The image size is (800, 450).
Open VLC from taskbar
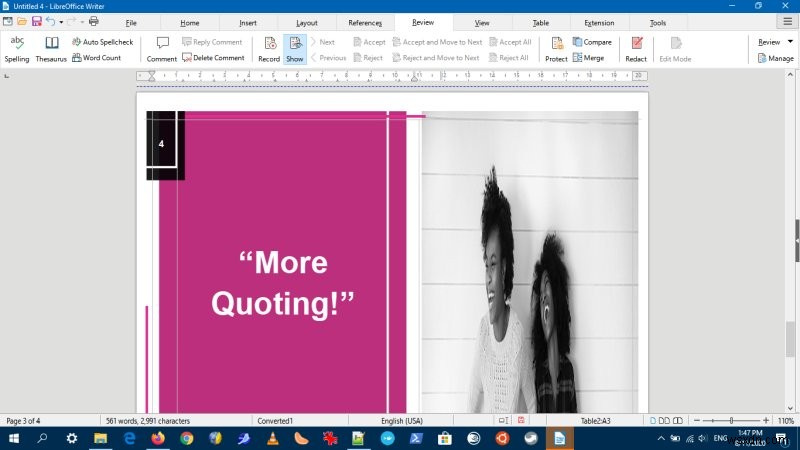(x=273, y=438)
